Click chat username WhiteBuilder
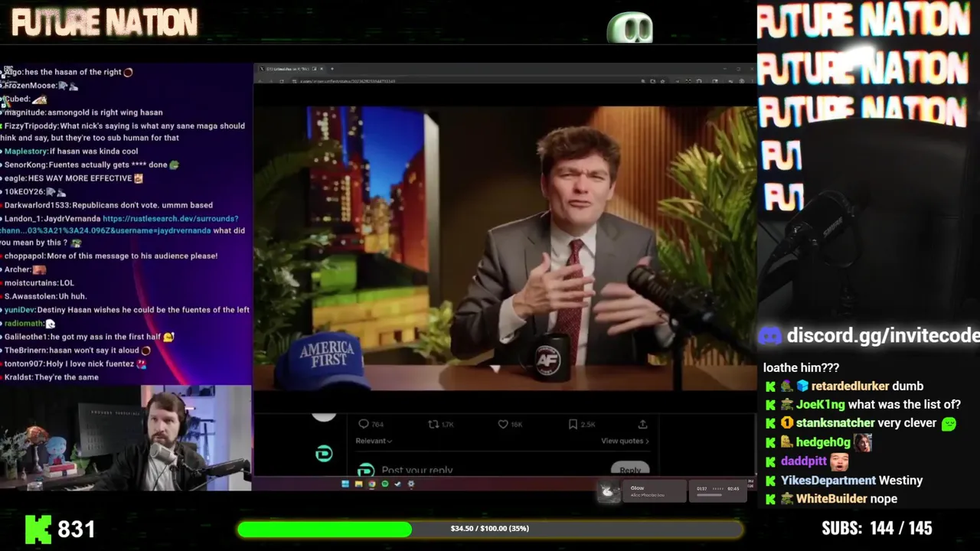The image size is (980, 551). point(831,498)
